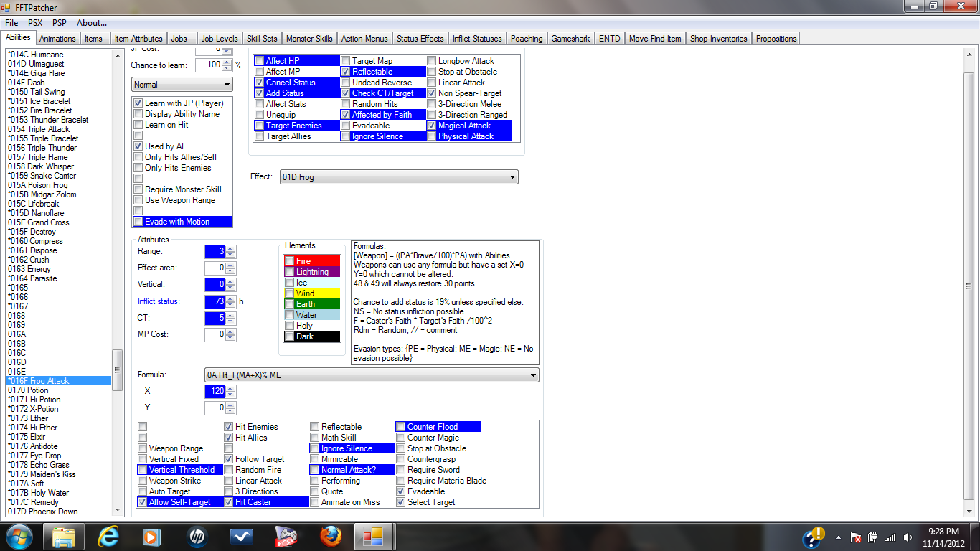Toggle the Affected by Faith checkbox

point(345,115)
